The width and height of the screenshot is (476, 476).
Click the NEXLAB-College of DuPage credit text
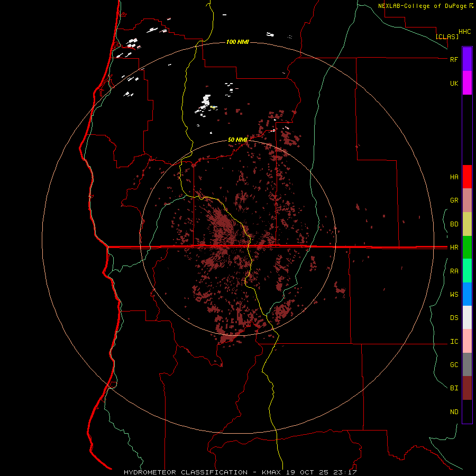422,6
